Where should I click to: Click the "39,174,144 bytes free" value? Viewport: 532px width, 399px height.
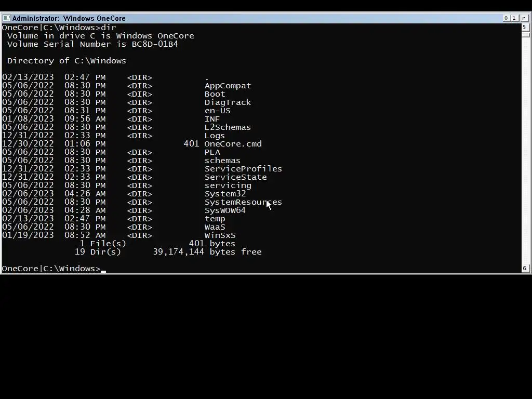(x=207, y=252)
